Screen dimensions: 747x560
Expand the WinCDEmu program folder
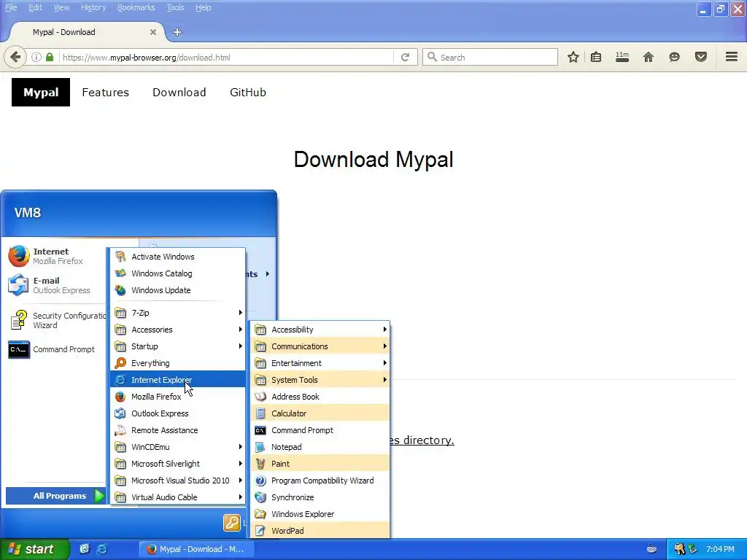pos(178,447)
